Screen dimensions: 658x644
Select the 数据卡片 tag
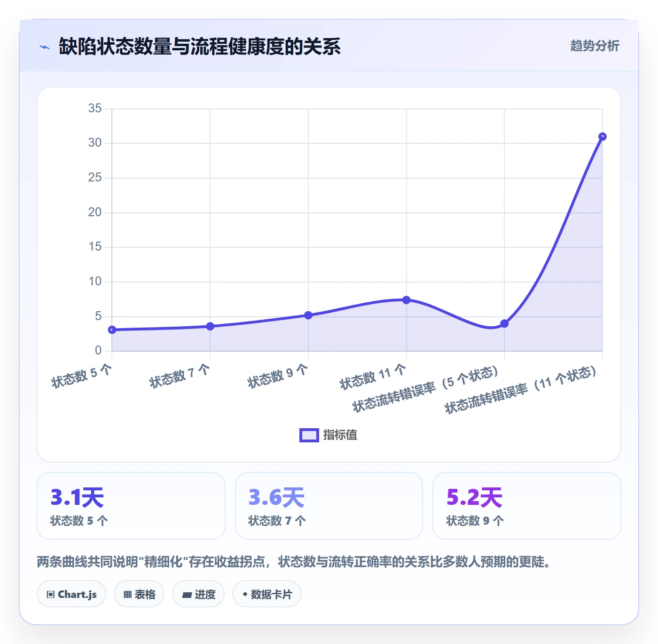pyautogui.click(x=267, y=594)
